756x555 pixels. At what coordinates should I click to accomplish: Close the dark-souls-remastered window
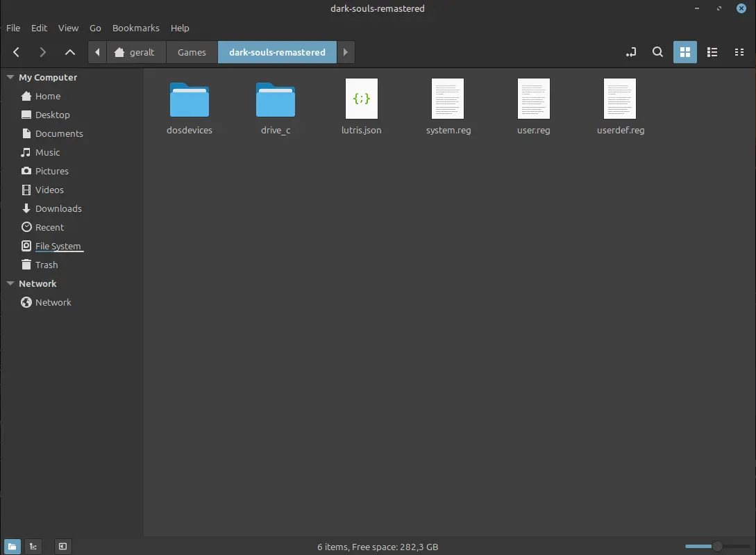(x=741, y=8)
